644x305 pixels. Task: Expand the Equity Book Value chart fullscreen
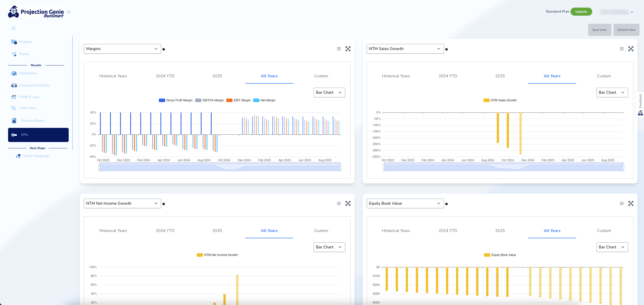pos(631,203)
